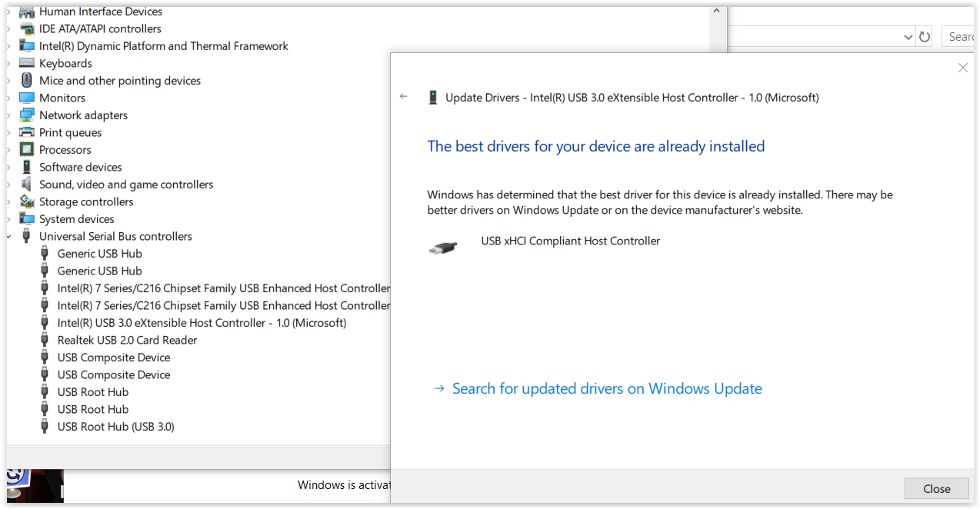Click 'USB xHCI Compliant Host Controller' label

(571, 241)
